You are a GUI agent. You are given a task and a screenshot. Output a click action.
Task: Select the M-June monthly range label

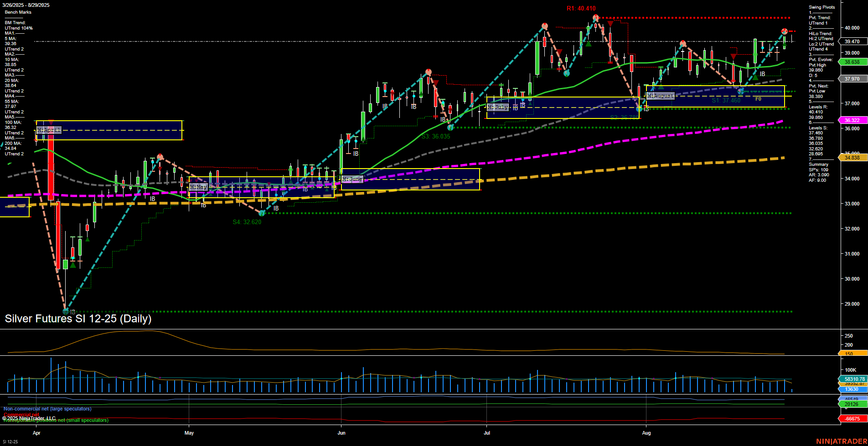[x=352, y=179]
